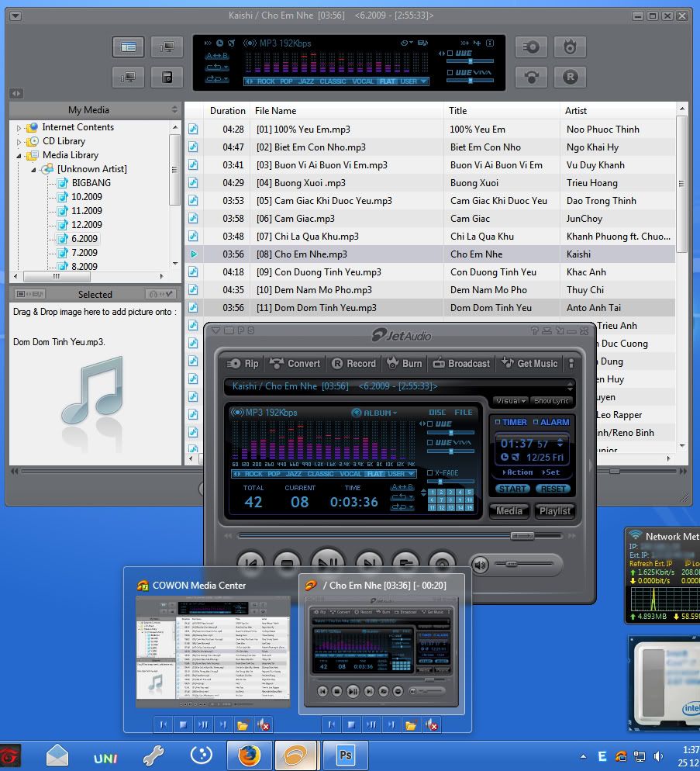Collapse the [Unknown Artist] tree node
The height and width of the screenshot is (771, 700).
click(33, 170)
